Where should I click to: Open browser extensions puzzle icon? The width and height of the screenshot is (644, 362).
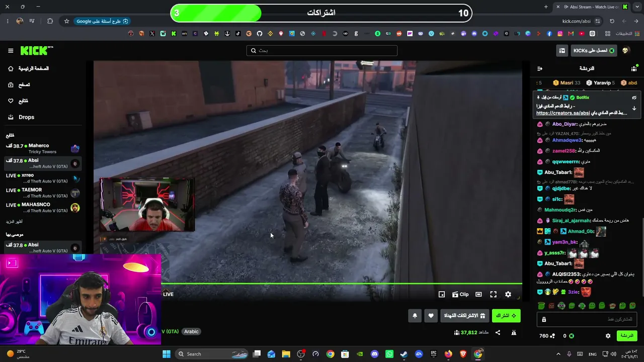coord(50,21)
